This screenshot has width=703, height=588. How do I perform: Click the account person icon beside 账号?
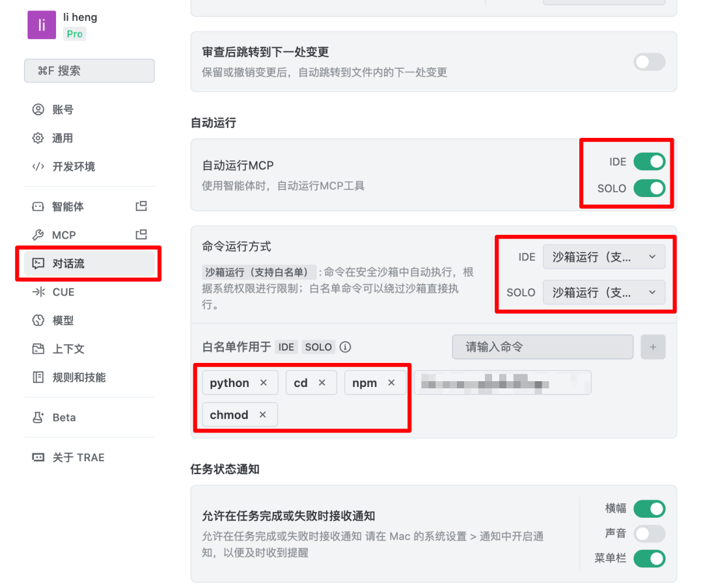[x=38, y=109]
